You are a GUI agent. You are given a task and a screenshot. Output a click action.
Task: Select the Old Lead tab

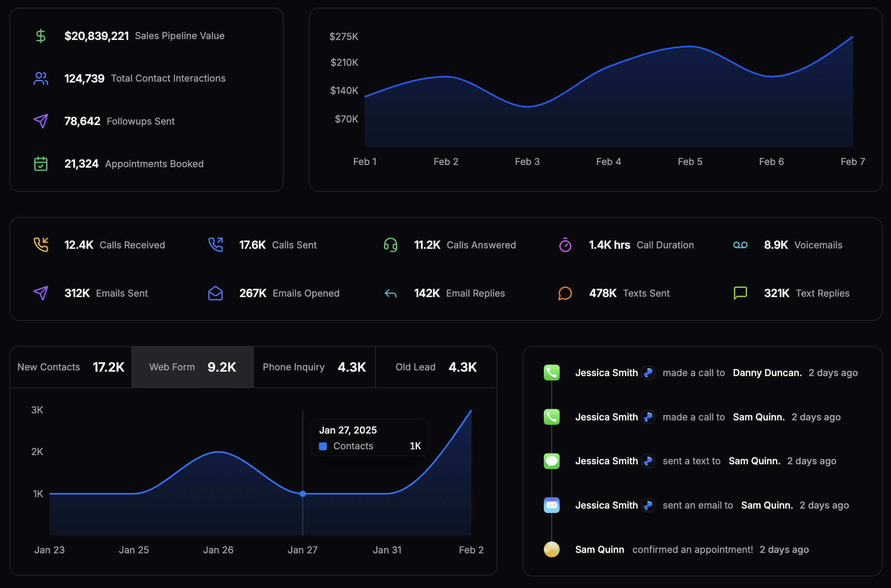tap(436, 367)
